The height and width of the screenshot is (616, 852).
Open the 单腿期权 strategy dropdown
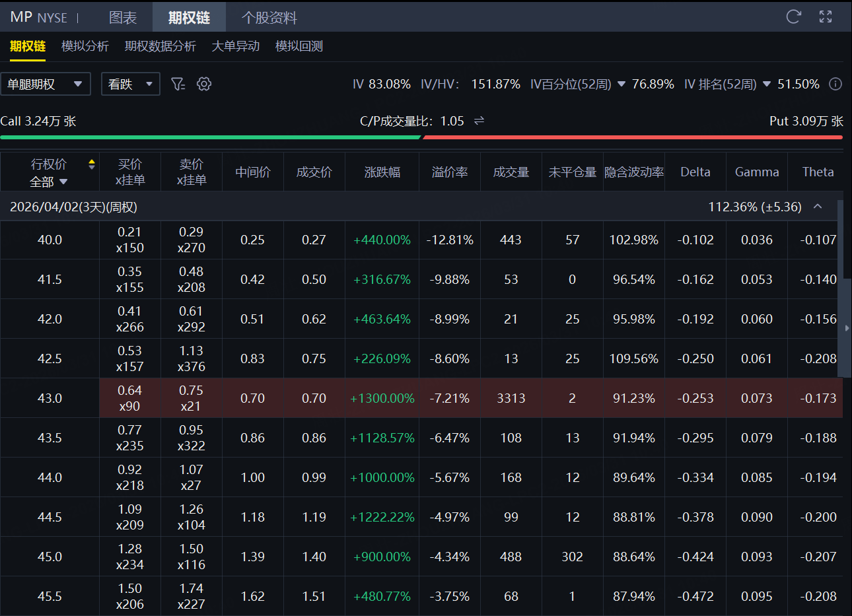(46, 84)
